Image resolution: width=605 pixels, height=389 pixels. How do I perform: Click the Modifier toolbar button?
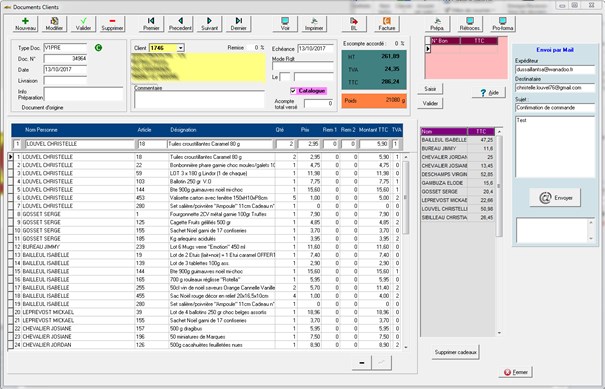coord(54,24)
